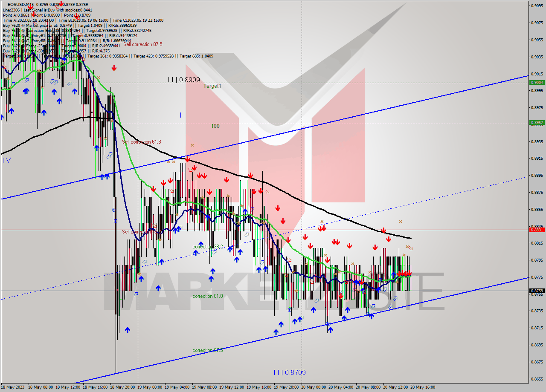Click the 'Target 685: 1.0409' text

pyautogui.click(x=196, y=56)
